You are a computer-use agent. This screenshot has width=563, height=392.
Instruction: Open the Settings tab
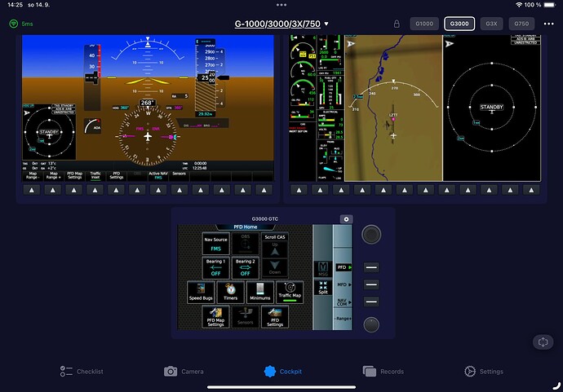(x=483, y=372)
